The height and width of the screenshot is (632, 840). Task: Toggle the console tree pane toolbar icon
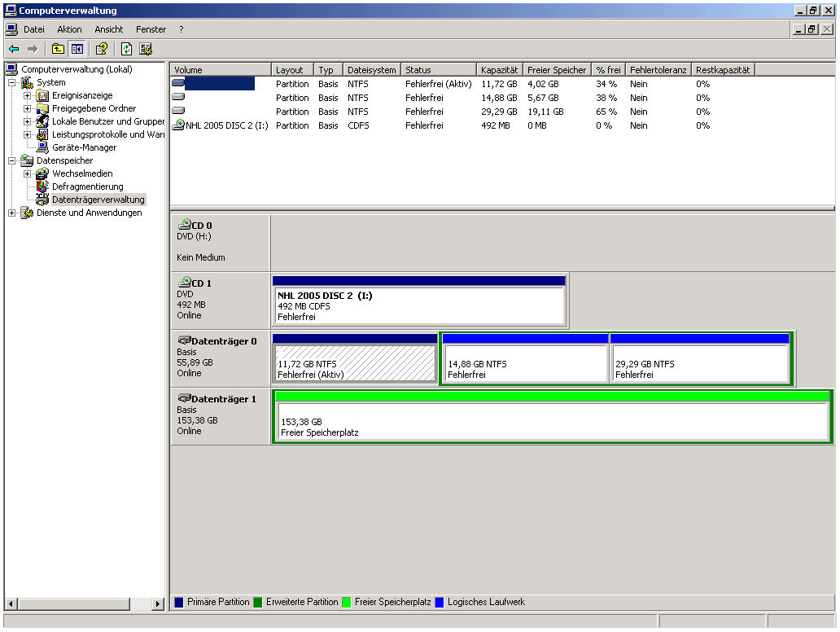77,50
